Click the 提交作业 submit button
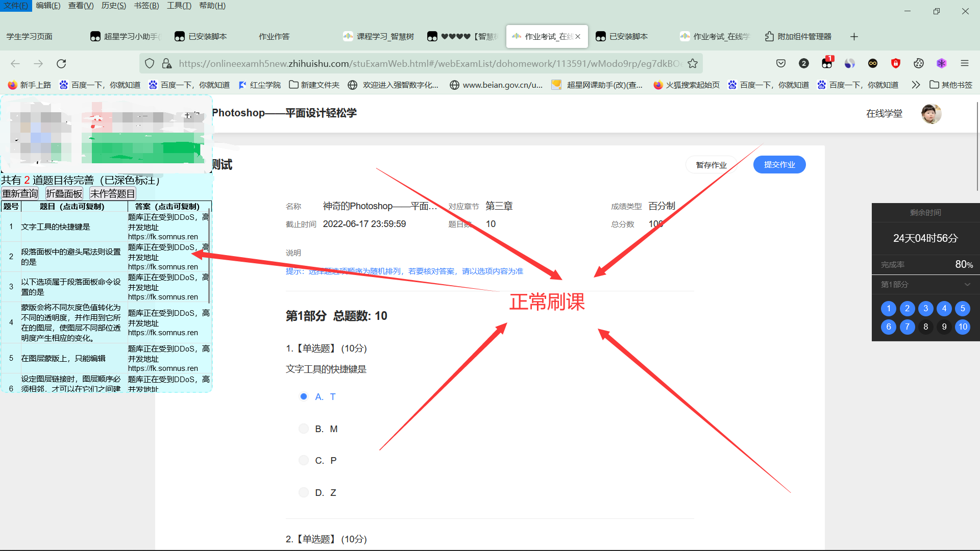This screenshot has width=980, height=551. (779, 164)
